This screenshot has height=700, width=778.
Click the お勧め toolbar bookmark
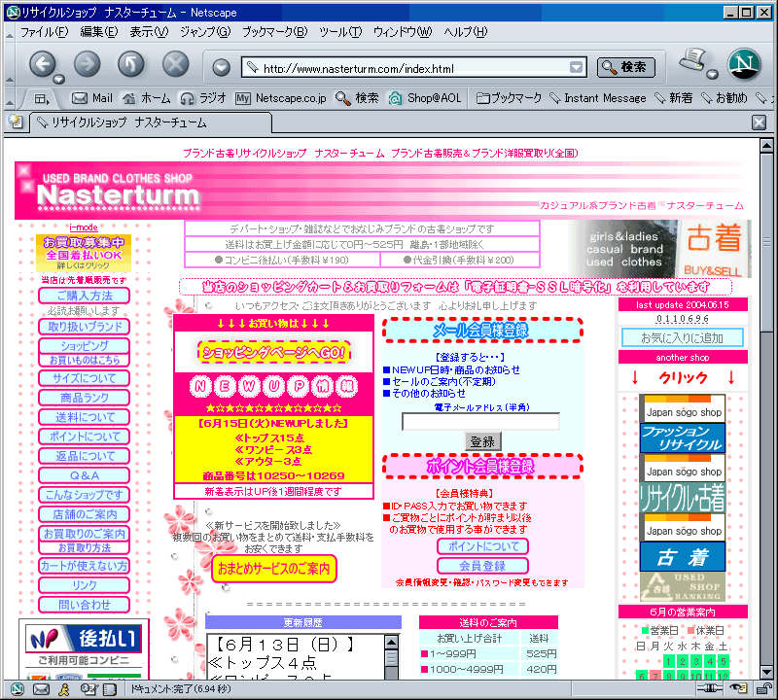[x=724, y=98]
